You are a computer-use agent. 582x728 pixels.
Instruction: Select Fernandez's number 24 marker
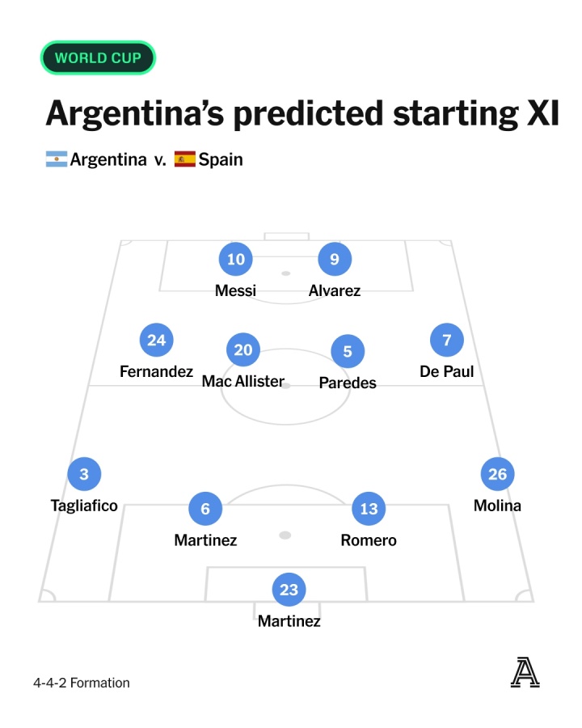(x=156, y=340)
